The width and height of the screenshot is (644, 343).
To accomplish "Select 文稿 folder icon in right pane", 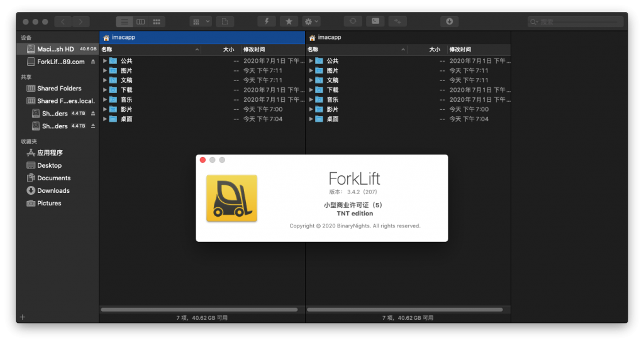I will 319,80.
